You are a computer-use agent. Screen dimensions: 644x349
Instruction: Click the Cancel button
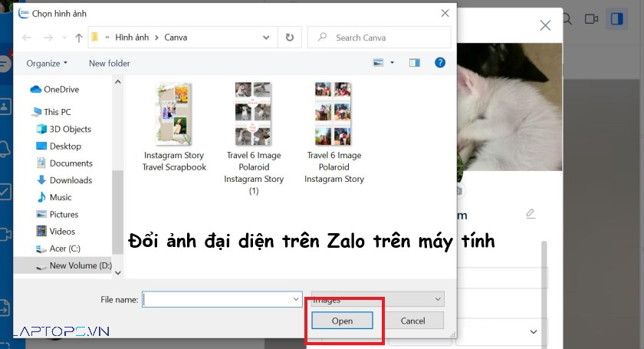[412, 321]
